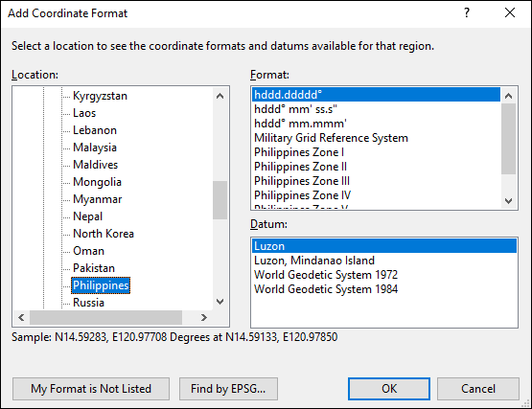Select the hddd.ddddd° format
Image resolution: width=532 pixels, height=409 pixels.
376,95
